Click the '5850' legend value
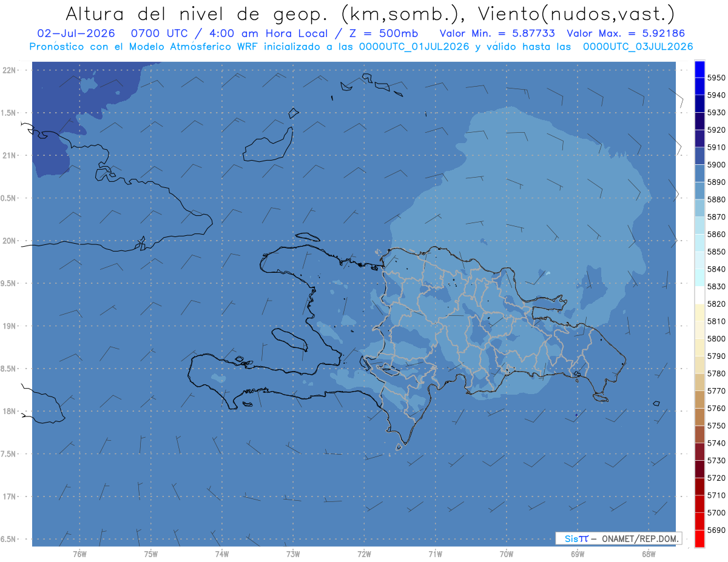Screen dimensions: 728x562 tap(716, 252)
